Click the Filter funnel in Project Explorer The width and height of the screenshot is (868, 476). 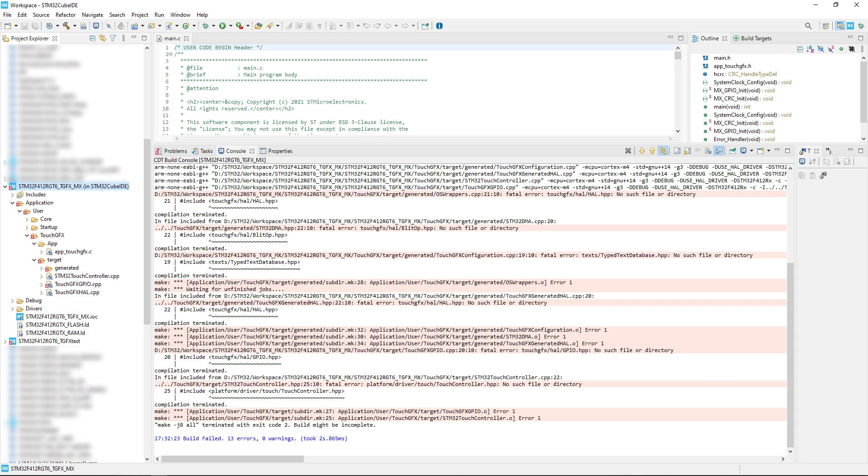click(113, 38)
